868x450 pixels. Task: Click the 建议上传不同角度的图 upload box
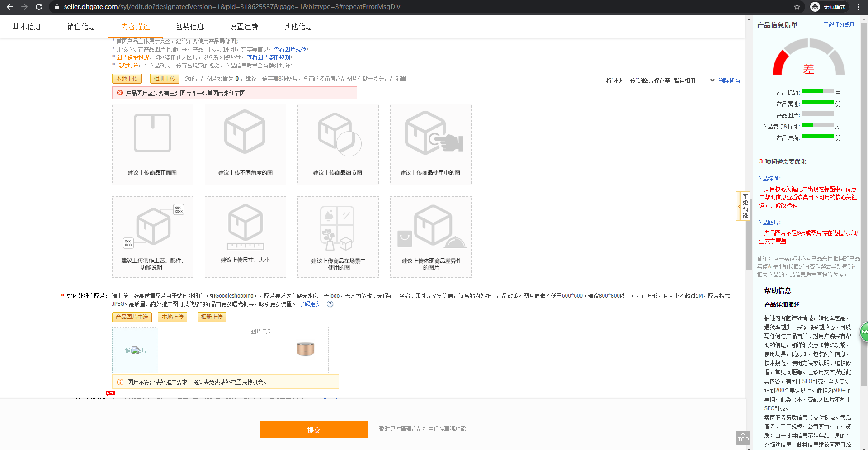[245, 144]
